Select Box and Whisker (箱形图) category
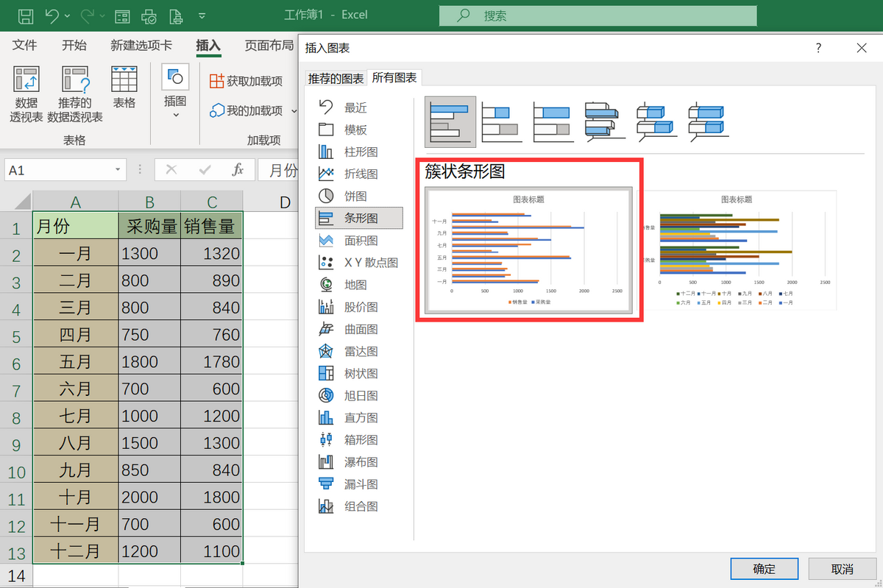Image resolution: width=883 pixels, height=588 pixels. [x=359, y=440]
